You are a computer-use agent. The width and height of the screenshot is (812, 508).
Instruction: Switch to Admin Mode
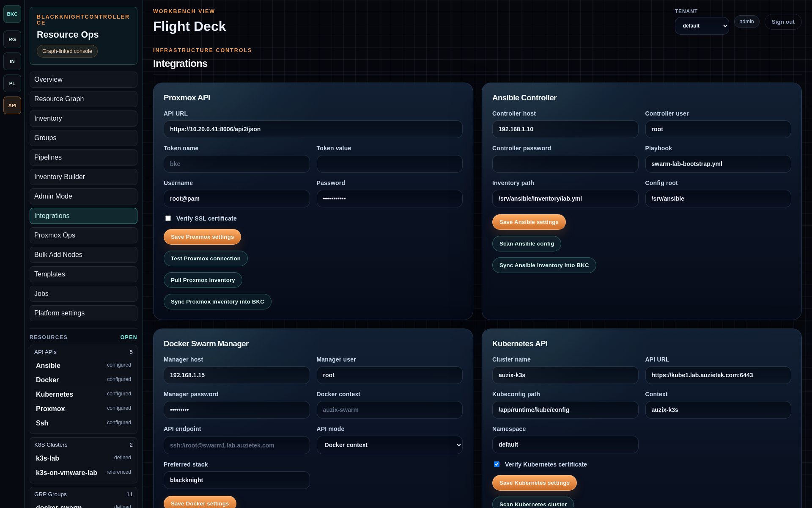83,196
